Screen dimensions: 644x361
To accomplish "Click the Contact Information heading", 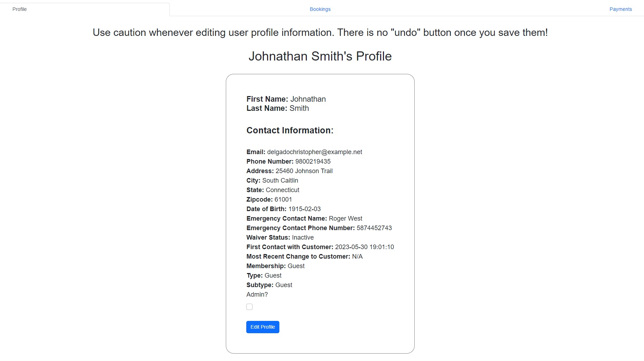I will click(x=290, y=131).
